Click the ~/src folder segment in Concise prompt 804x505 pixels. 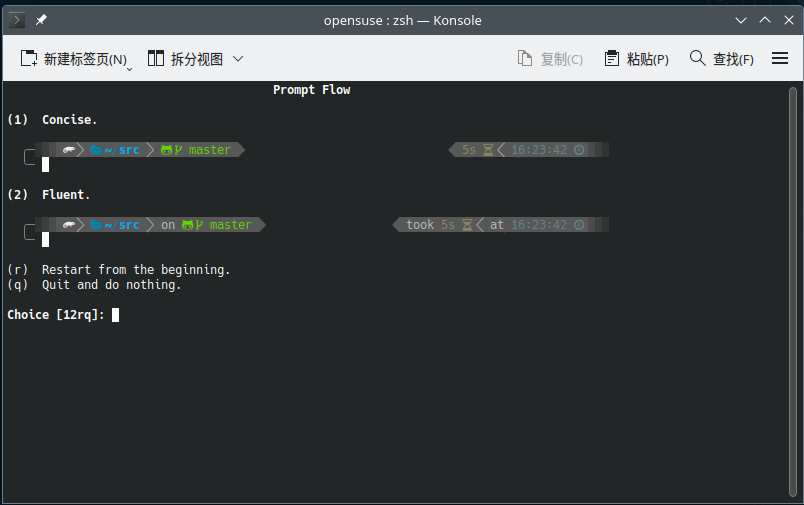click(x=115, y=150)
